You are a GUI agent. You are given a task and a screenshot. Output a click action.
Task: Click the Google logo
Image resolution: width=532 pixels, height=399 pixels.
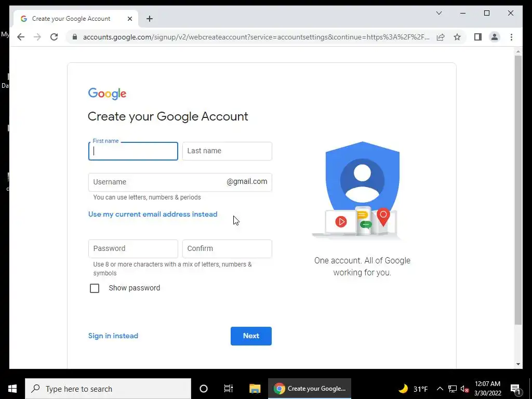[x=107, y=94]
